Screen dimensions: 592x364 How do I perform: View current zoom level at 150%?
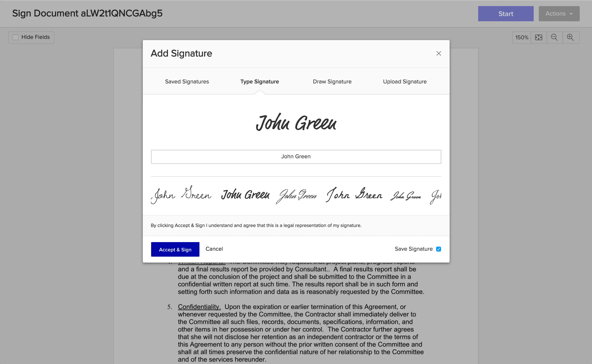click(522, 37)
